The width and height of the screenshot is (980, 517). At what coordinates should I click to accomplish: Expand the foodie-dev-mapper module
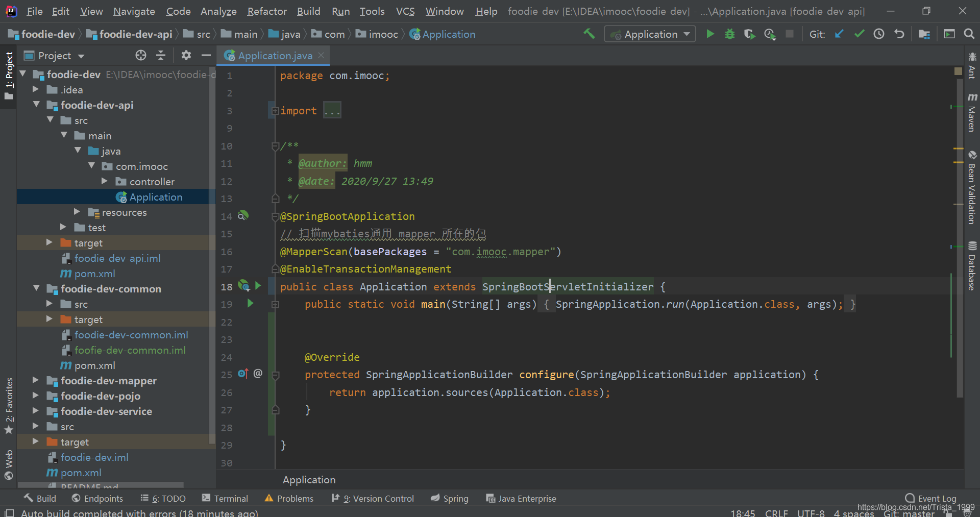tap(35, 380)
